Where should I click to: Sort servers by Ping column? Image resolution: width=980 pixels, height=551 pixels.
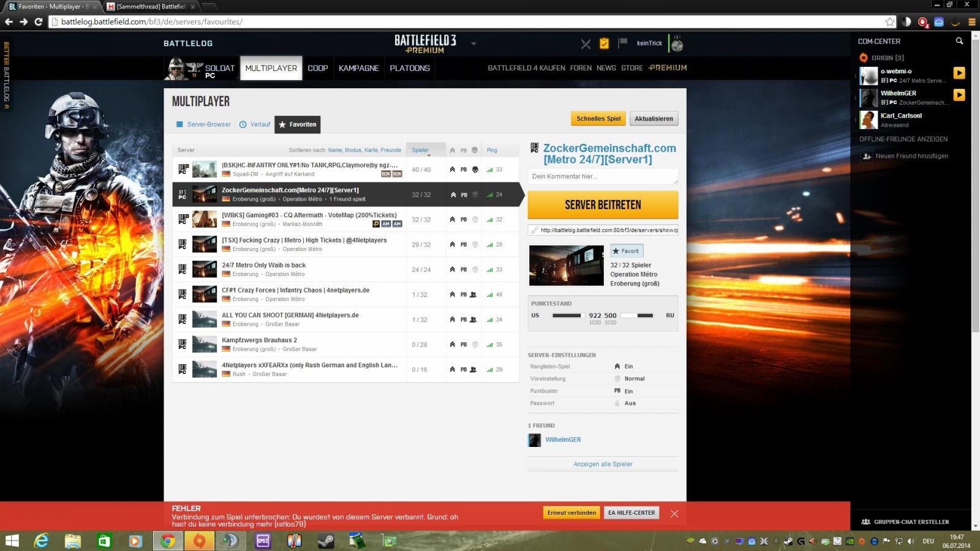click(x=492, y=150)
